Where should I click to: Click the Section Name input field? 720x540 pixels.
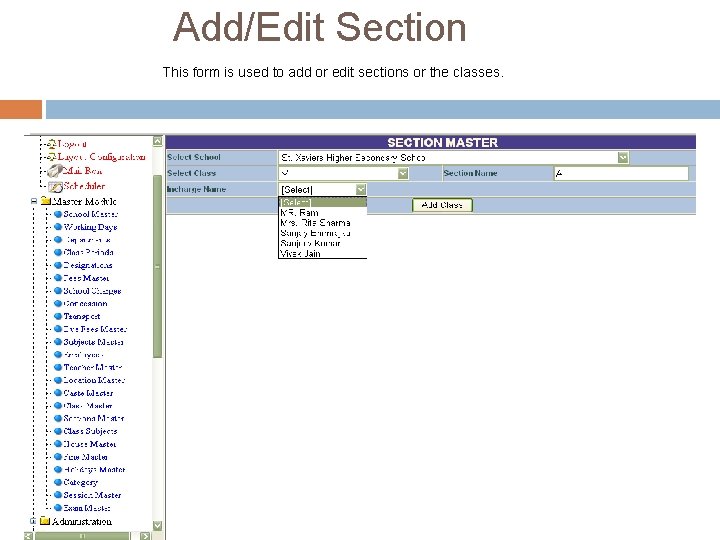click(x=621, y=173)
